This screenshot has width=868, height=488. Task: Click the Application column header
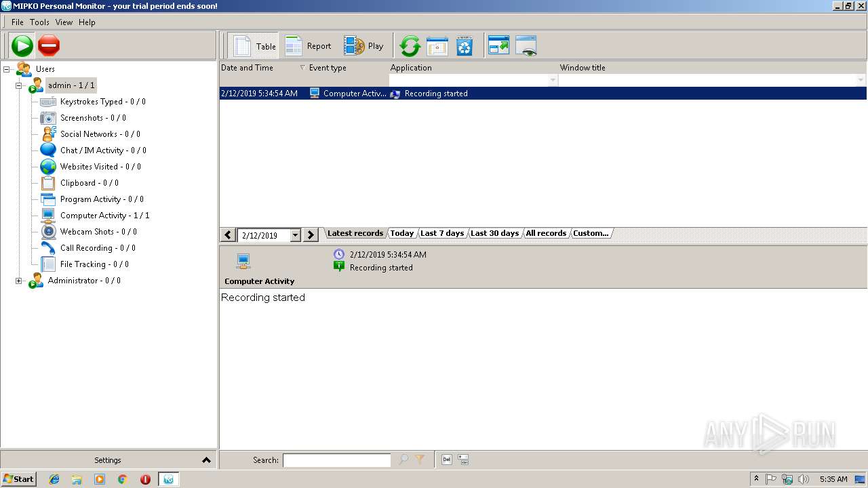[x=473, y=68]
